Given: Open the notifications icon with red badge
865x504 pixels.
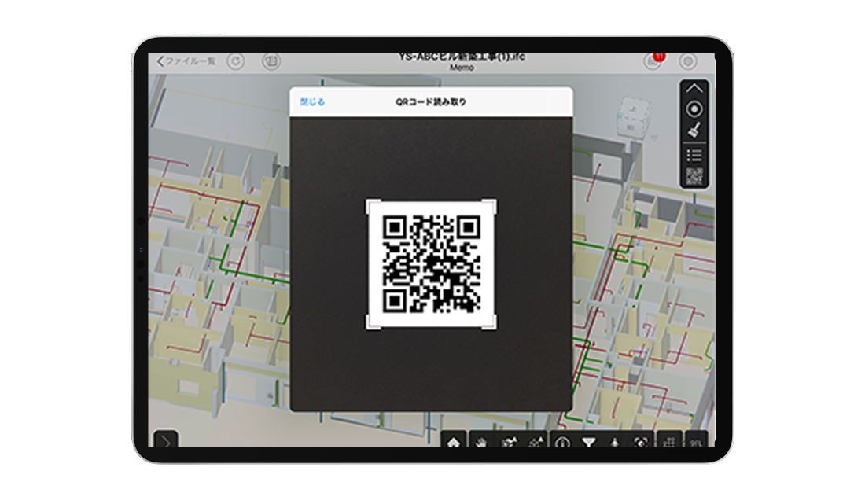Looking at the screenshot, I should pos(652,61).
